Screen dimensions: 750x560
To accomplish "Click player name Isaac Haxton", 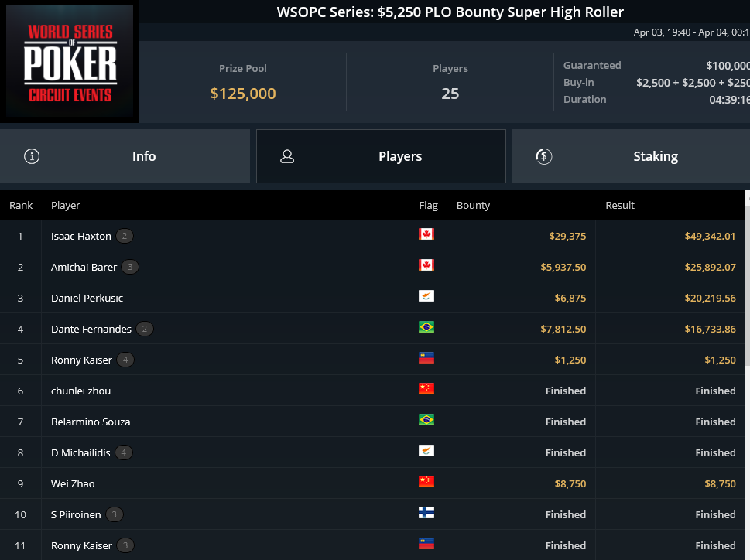I will click(80, 236).
